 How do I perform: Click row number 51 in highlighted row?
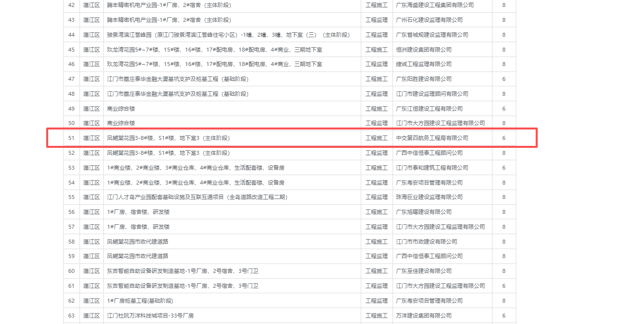pos(71,138)
